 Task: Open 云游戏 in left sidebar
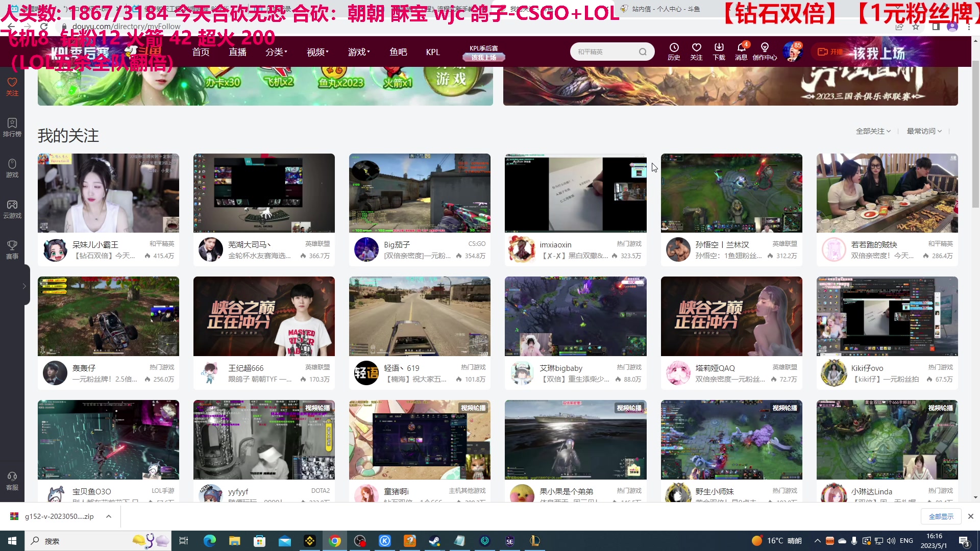pyautogui.click(x=12, y=209)
